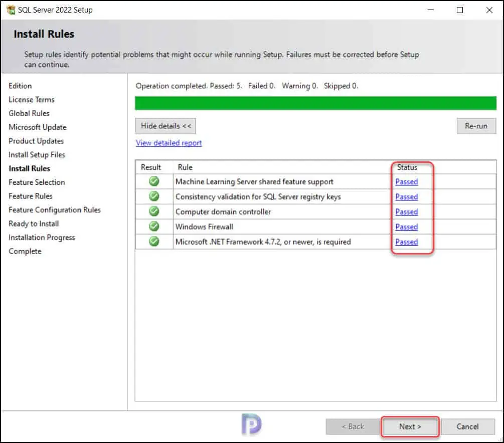Minimize the SQL Server 2022 Setup window
504x443 pixels.
pyautogui.click(x=431, y=10)
